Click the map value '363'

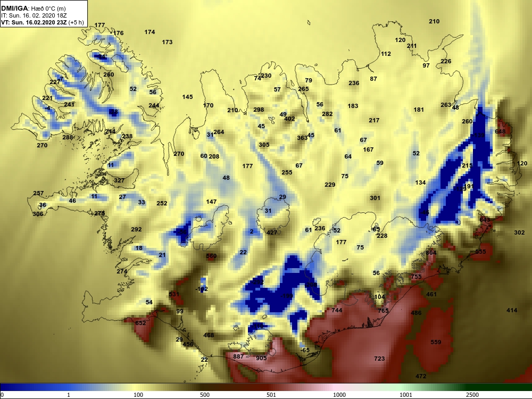302,138
